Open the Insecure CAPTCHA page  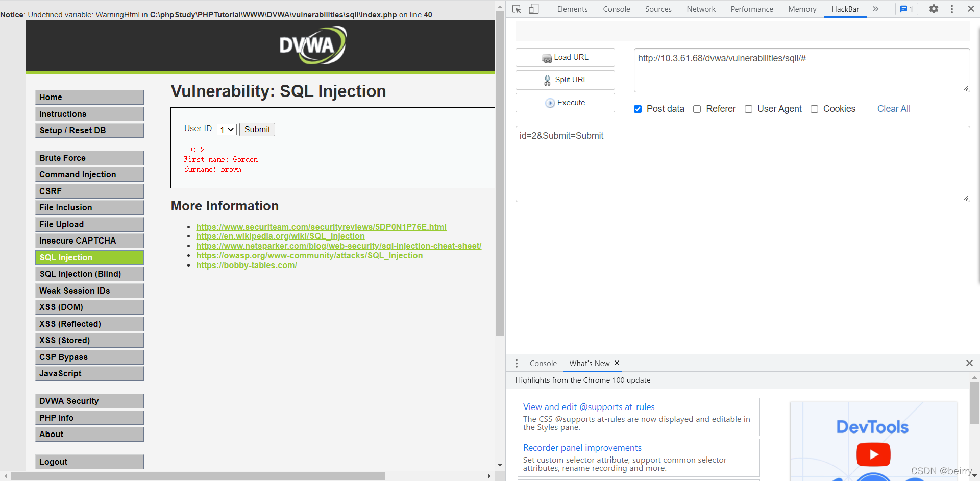coord(89,240)
